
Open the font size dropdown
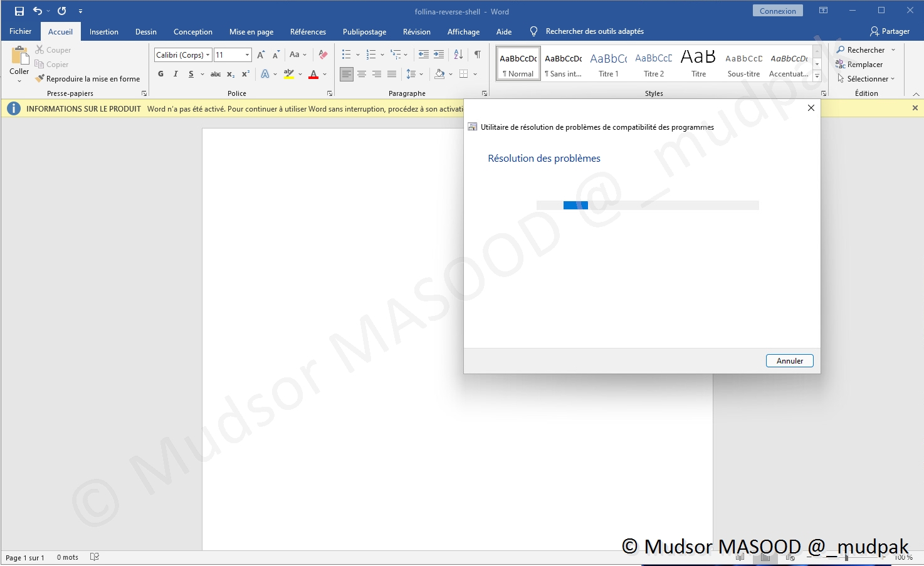coord(247,55)
